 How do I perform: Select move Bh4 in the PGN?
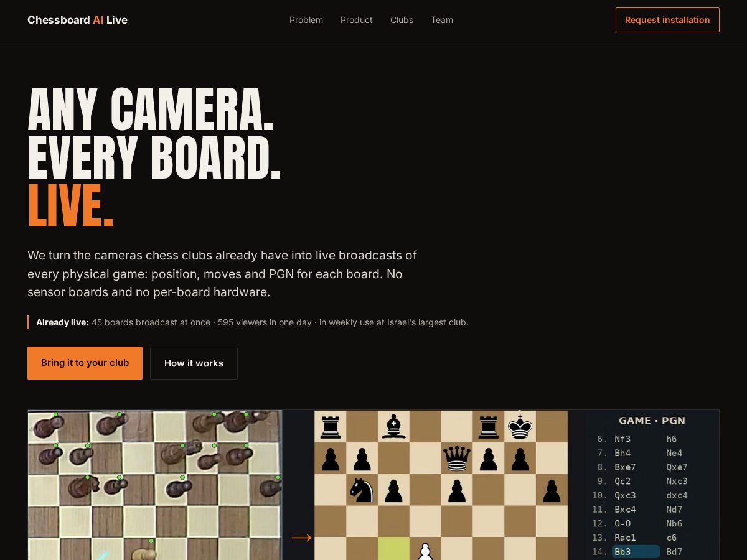coord(622,453)
